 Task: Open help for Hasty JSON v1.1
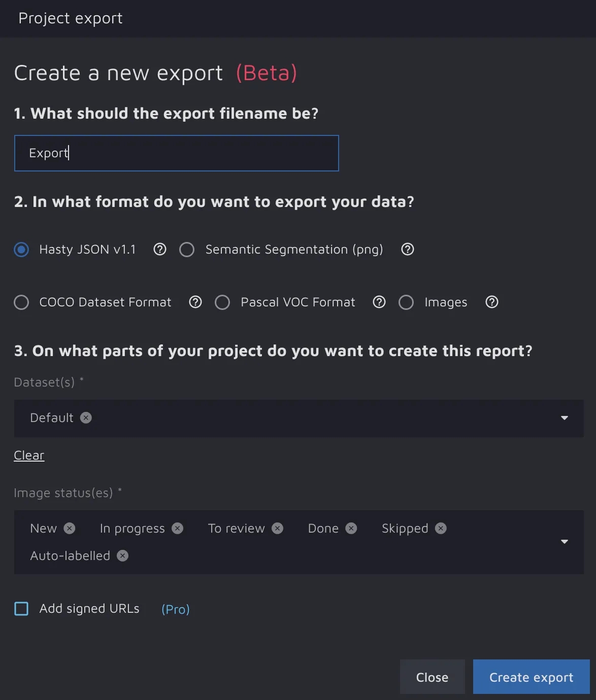coord(160,249)
